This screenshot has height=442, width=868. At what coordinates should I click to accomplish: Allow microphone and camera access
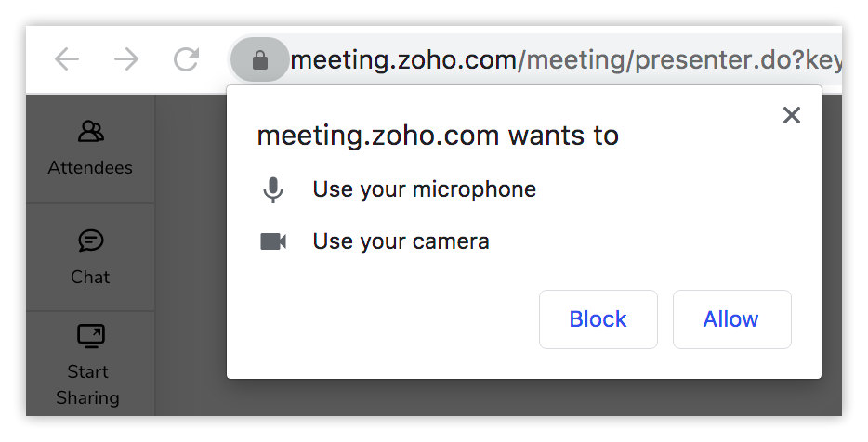tap(731, 319)
